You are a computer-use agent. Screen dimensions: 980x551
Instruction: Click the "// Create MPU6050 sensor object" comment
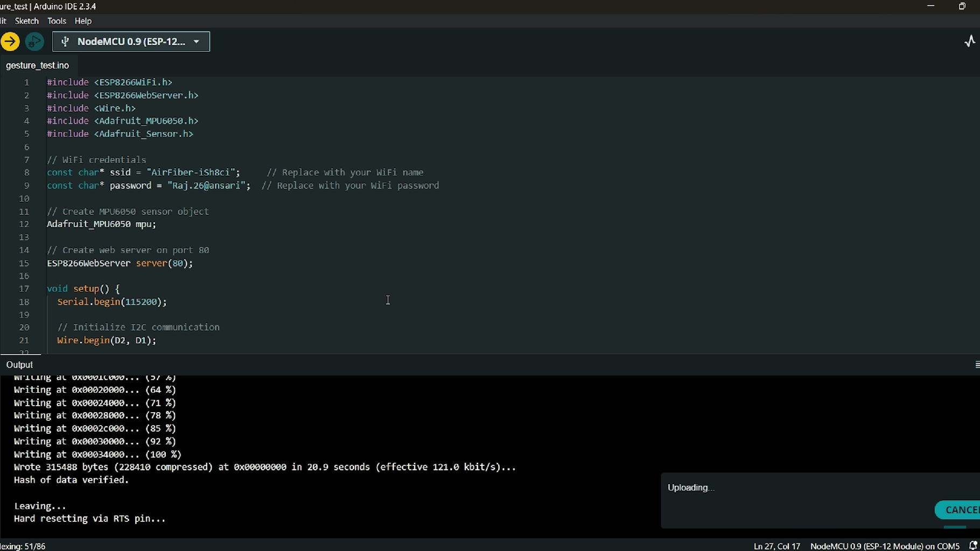pos(128,211)
